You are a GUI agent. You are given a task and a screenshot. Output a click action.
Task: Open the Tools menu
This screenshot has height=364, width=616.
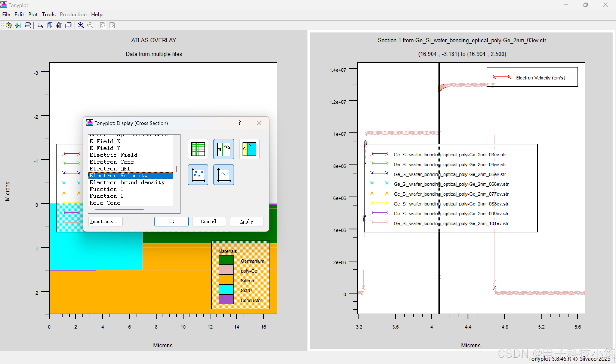coord(49,15)
